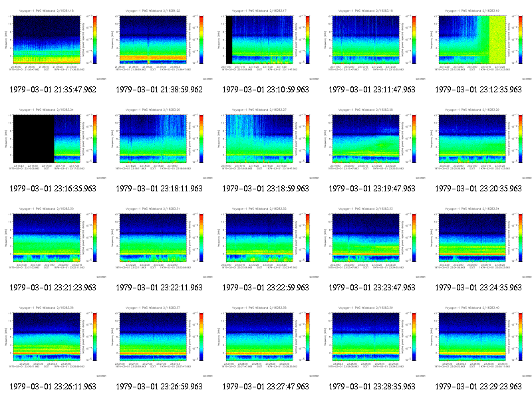Viewport: 532px width, 396px height.
Task: Click the caption 1979-03-01 23:22:59.963
Action: point(265,288)
